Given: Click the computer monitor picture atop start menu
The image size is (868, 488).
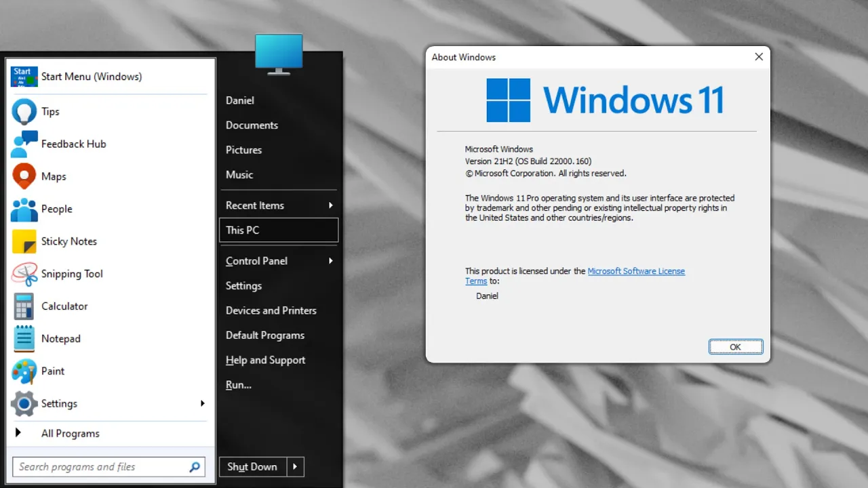Looking at the screenshot, I should [279, 54].
